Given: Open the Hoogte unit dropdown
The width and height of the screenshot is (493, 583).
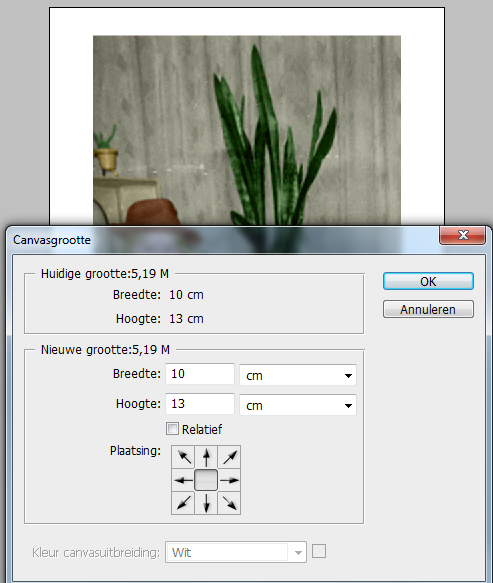Looking at the screenshot, I should coord(298,405).
